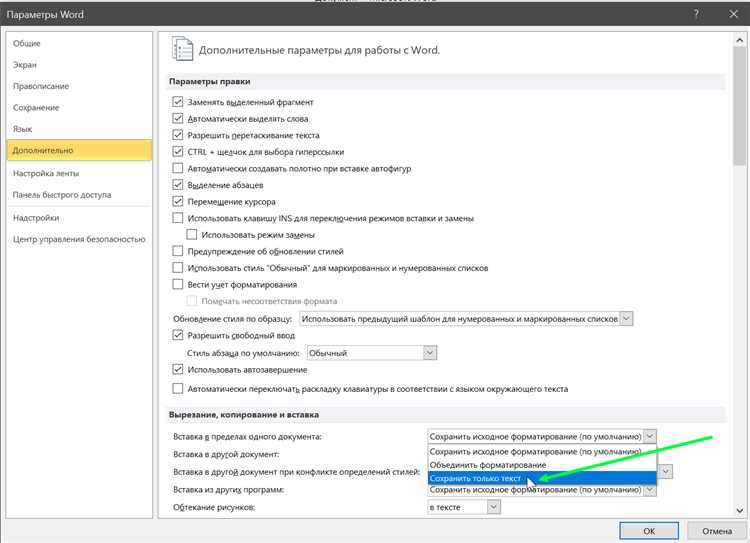
Task: Uncheck Использовать автозавершение
Action: (177, 370)
